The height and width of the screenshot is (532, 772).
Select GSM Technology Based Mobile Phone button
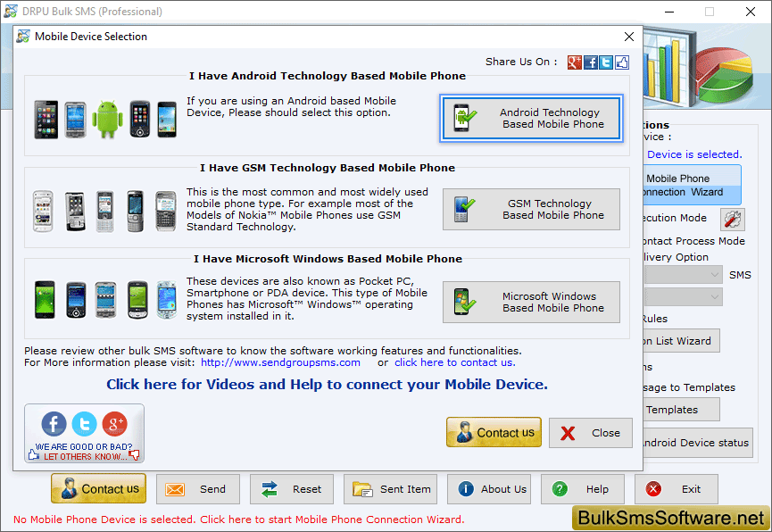point(531,210)
